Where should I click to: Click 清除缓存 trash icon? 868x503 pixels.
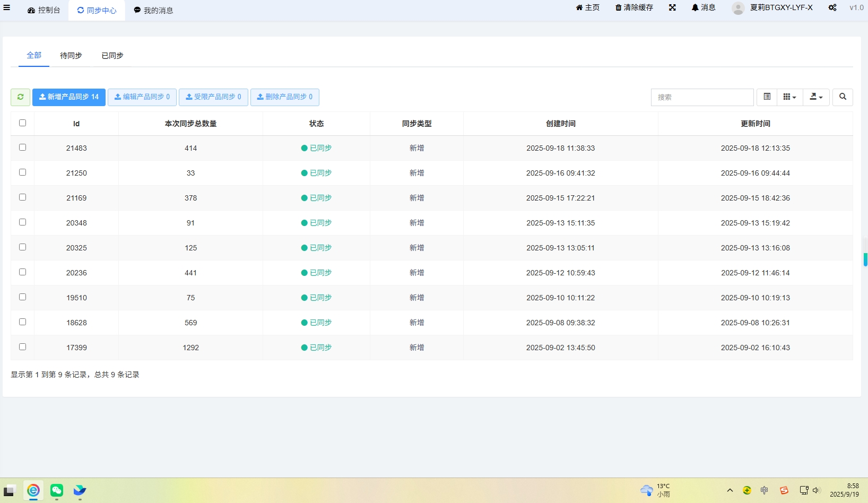coord(634,8)
